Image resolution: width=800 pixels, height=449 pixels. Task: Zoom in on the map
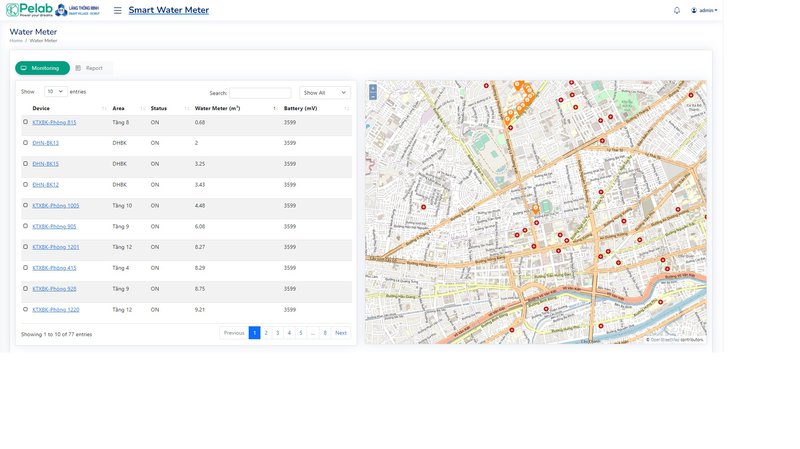pyautogui.click(x=373, y=88)
